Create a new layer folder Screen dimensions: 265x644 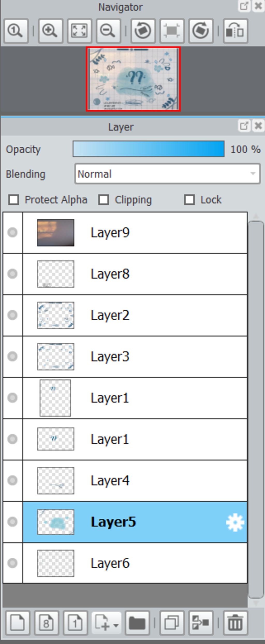tap(137, 623)
